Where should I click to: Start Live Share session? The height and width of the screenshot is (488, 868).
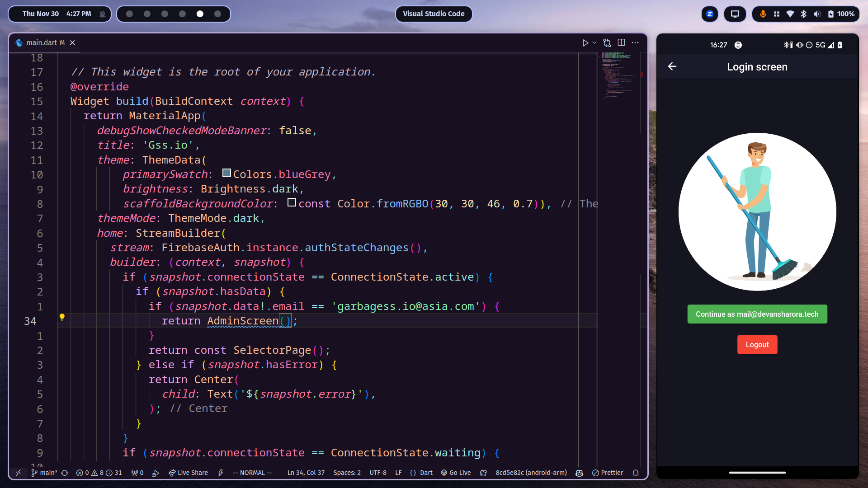pos(189,473)
